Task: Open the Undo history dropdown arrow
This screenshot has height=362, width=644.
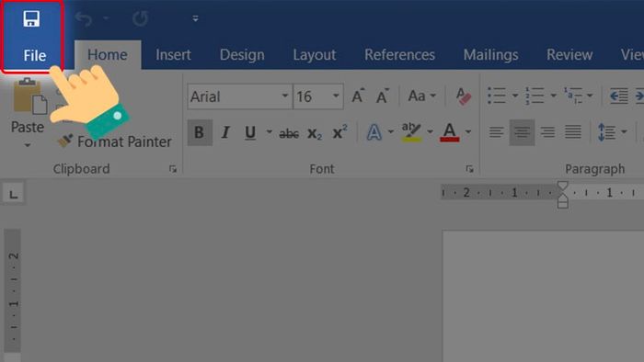Action: pos(106,18)
